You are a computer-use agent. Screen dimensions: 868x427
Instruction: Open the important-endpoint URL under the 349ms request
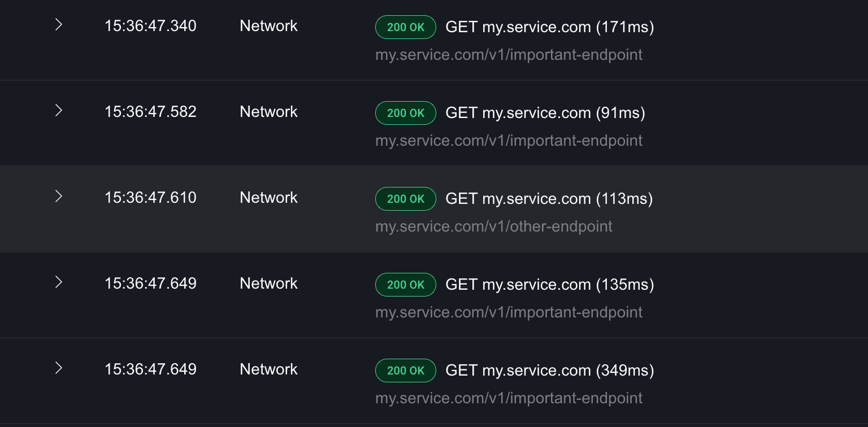(509, 398)
